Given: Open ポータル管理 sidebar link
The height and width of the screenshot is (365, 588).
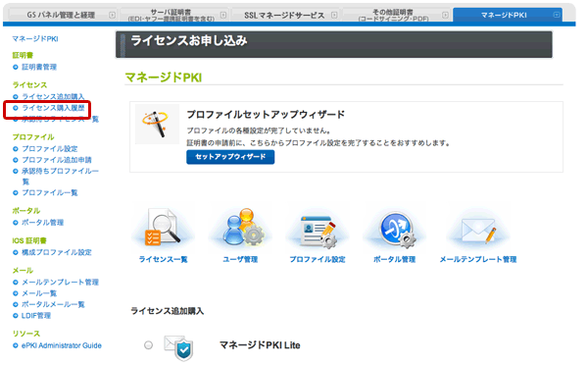Looking at the screenshot, I should pyautogui.click(x=42, y=223).
